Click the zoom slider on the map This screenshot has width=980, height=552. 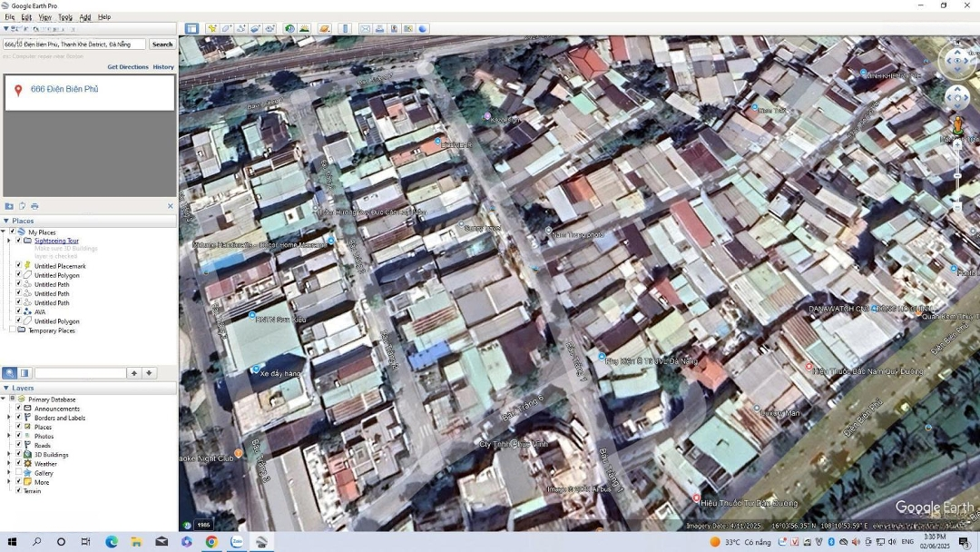coord(957,177)
